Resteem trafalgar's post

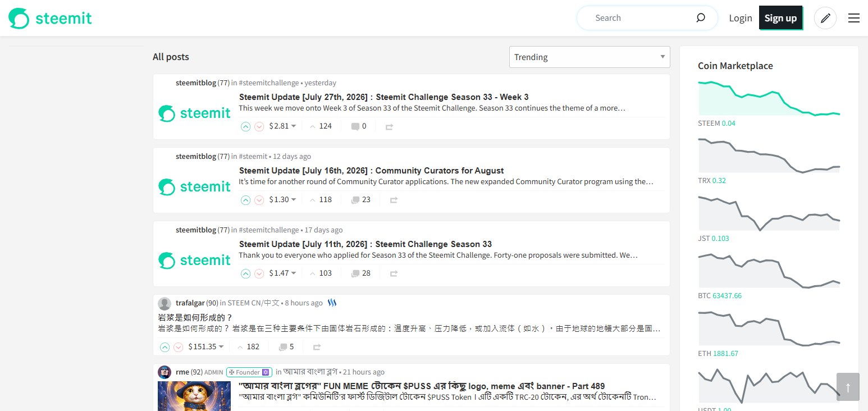click(317, 348)
